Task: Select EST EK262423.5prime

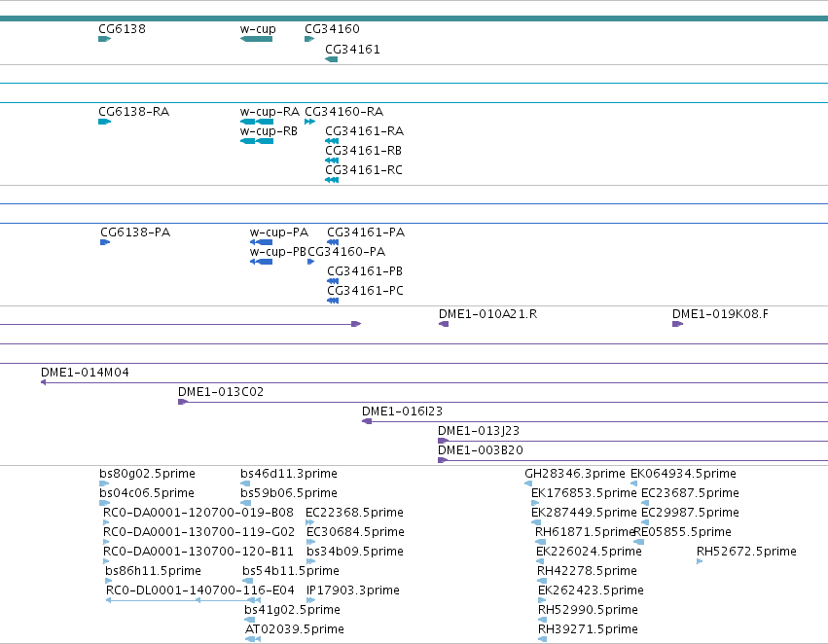Action: [591, 591]
